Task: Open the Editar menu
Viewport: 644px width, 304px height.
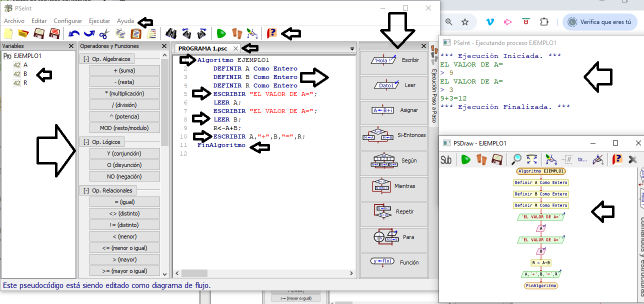Action: point(39,21)
